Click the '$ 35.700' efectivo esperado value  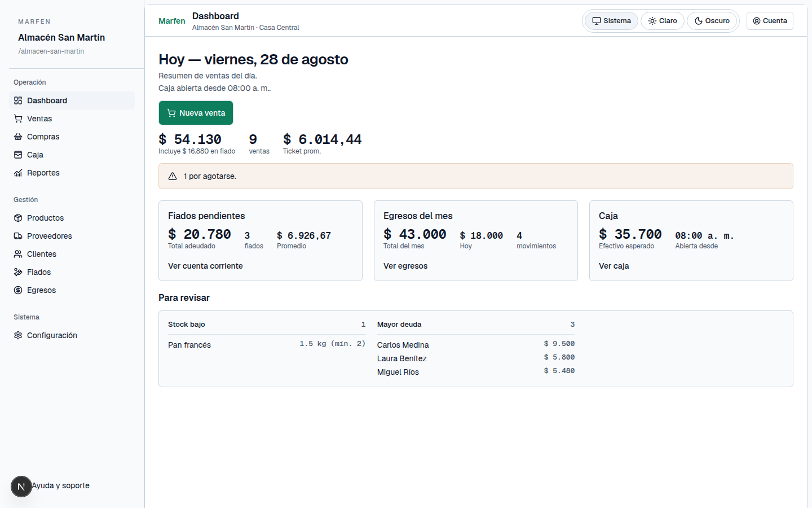pos(630,234)
